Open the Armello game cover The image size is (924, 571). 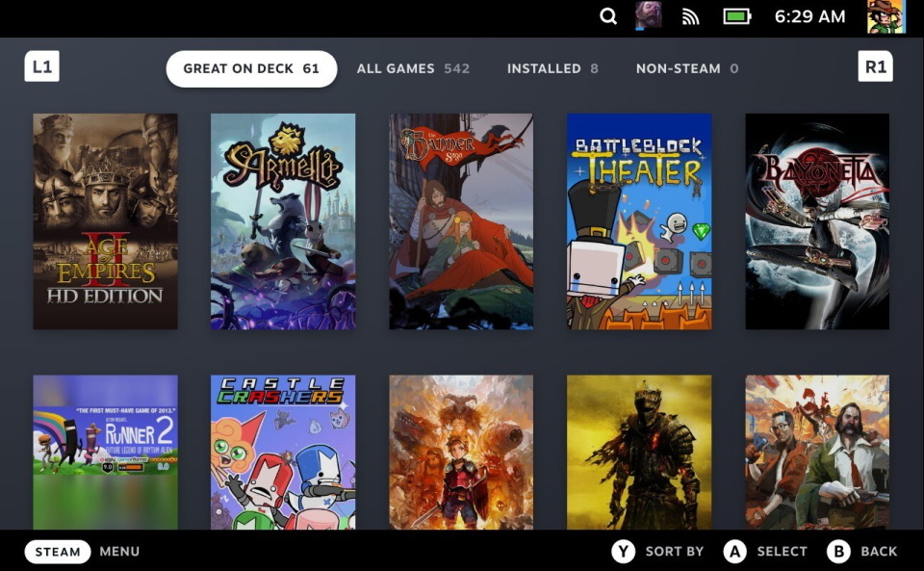click(283, 221)
